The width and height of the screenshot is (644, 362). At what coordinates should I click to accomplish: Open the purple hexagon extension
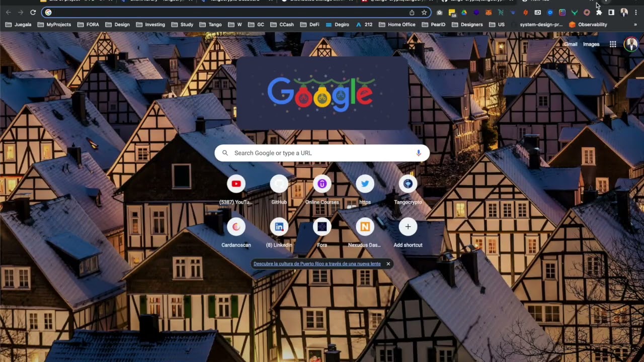click(x=476, y=12)
